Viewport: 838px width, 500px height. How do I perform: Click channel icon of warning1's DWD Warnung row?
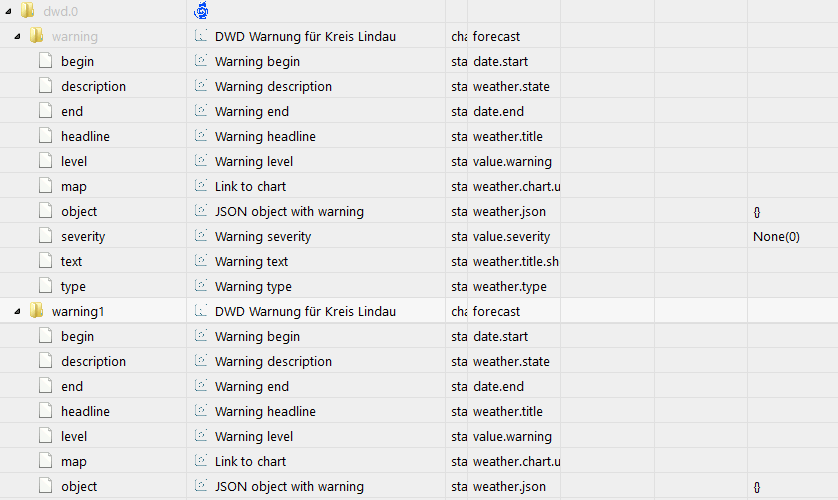click(201, 311)
